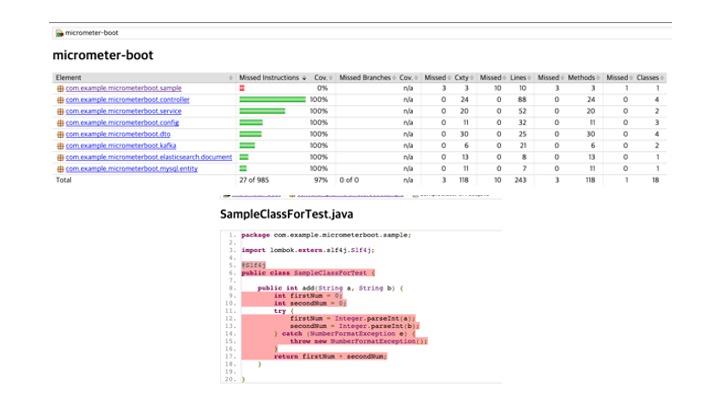This screenshot has height=405, width=720.
Task: Click the micrometer-boot breadcrumb report icon
Action: [59, 33]
